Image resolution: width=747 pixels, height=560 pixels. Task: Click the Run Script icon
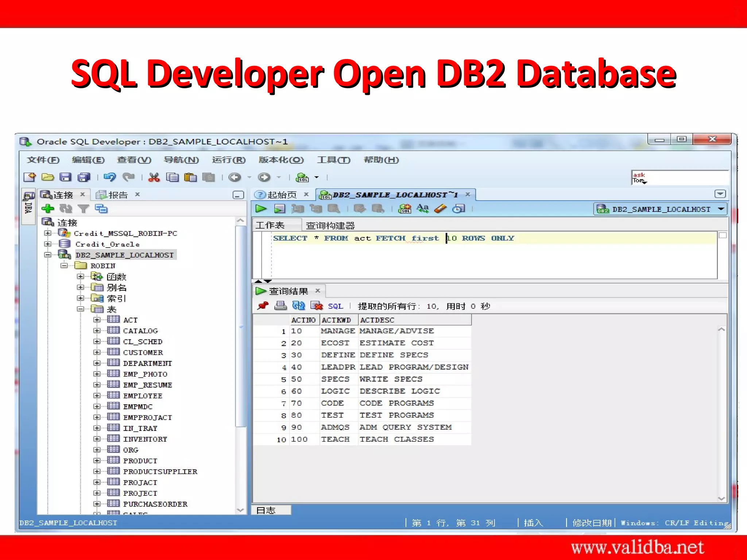point(280,209)
